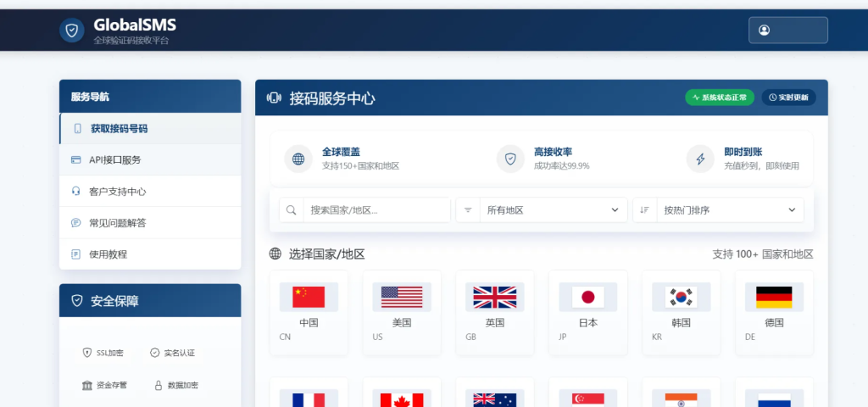The height and width of the screenshot is (407, 868).
Task: Click document icon beside 使用教程
Action: [75, 254]
